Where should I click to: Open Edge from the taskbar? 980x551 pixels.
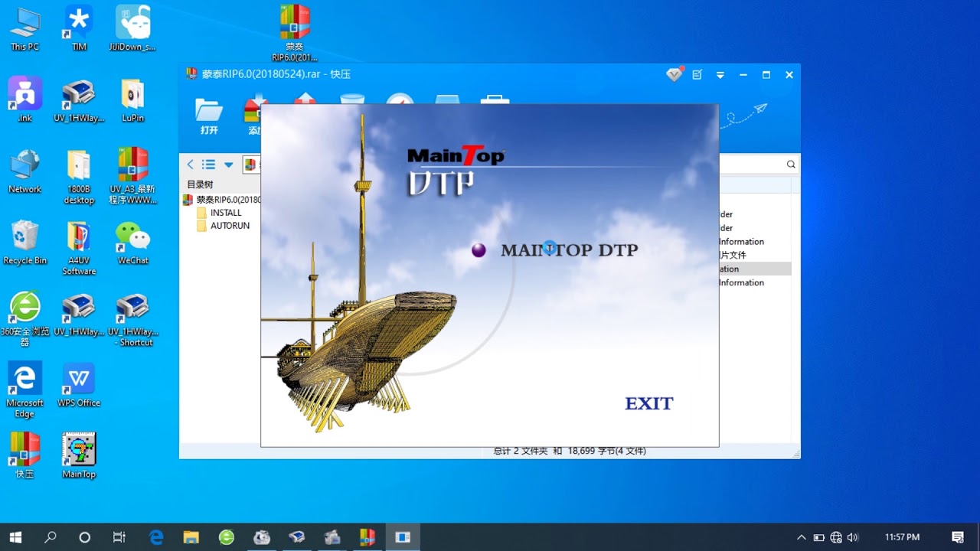point(156,537)
